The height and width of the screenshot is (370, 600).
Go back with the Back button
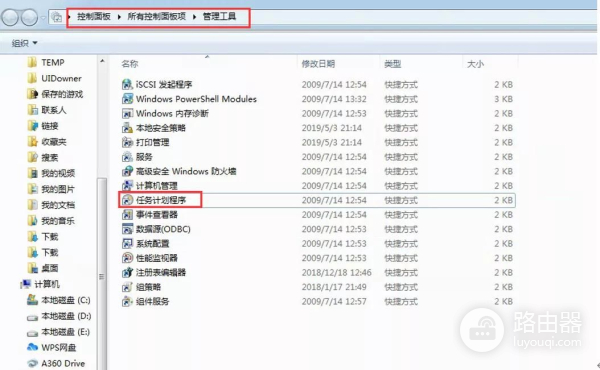[10, 18]
